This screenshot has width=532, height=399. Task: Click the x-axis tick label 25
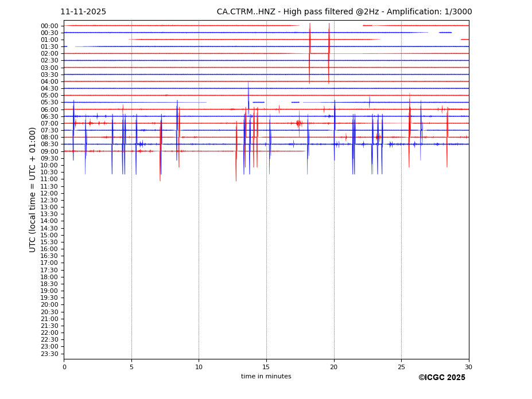401,367
